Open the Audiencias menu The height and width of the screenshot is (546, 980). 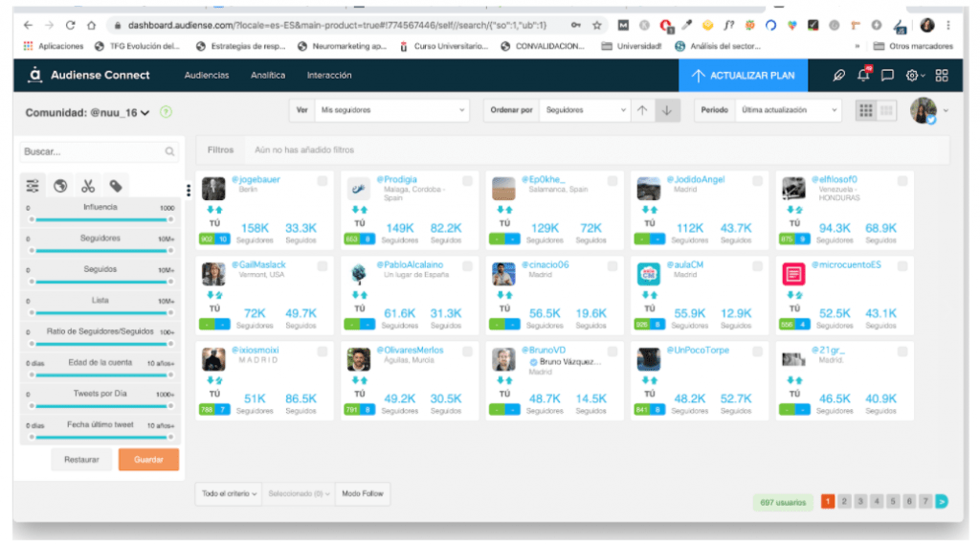tap(207, 75)
